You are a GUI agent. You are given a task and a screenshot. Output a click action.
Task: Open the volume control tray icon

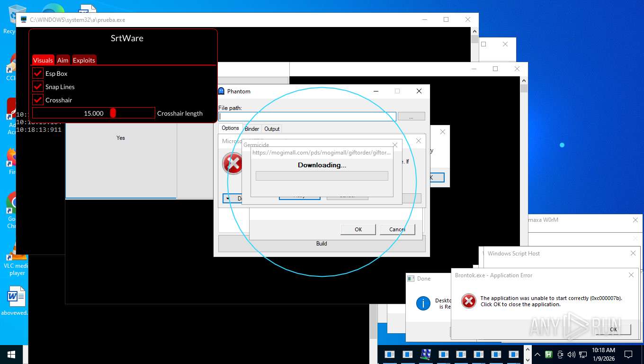pos(571,355)
